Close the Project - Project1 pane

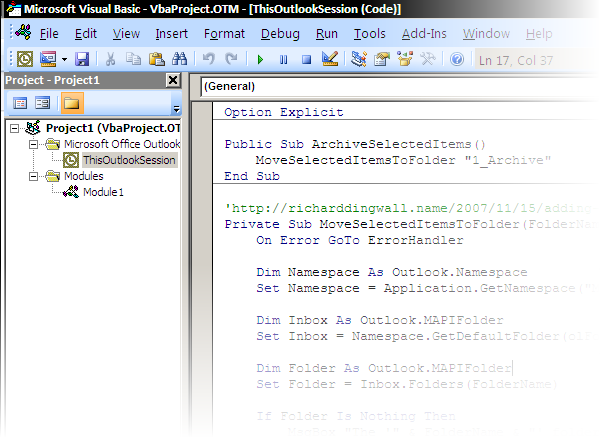(x=173, y=80)
